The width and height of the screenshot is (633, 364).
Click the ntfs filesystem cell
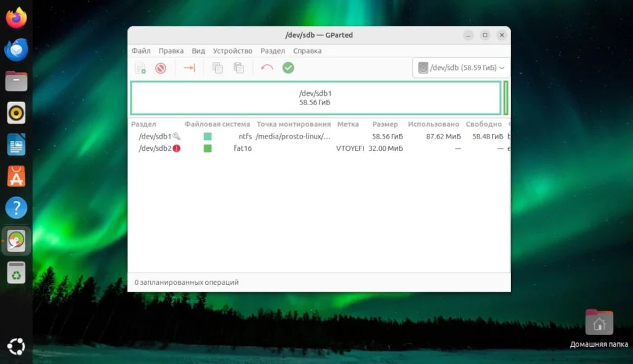click(x=245, y=137)
